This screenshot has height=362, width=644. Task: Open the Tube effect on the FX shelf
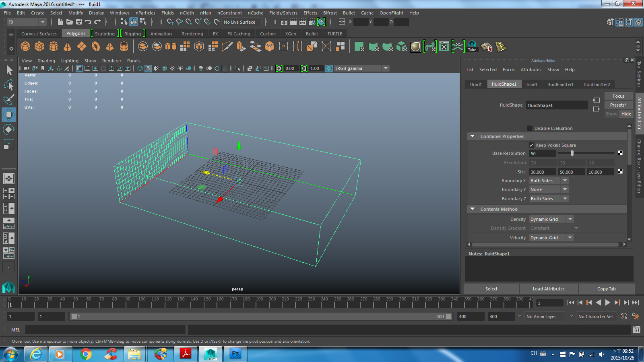click(472, 46)
